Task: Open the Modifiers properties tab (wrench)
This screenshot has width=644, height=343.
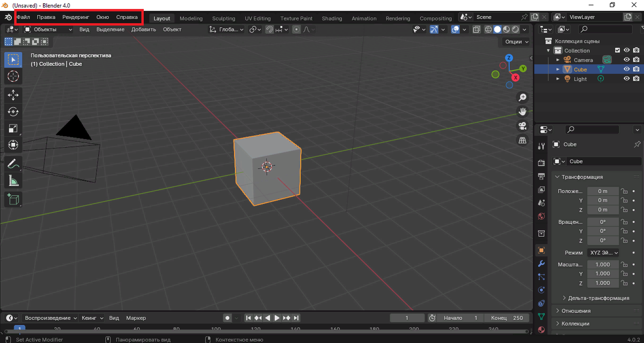Action: click(541, 264)
